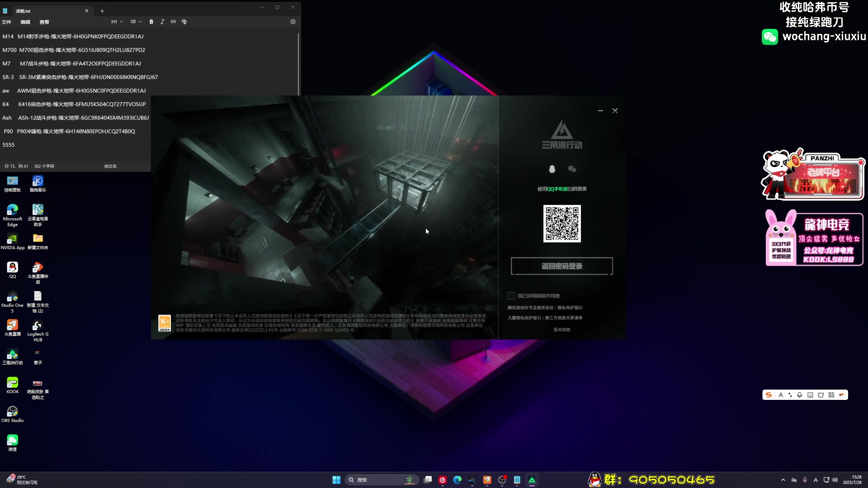868x488 pixels.
Task: Open Task View on taskbar
Action: (428, 480)
